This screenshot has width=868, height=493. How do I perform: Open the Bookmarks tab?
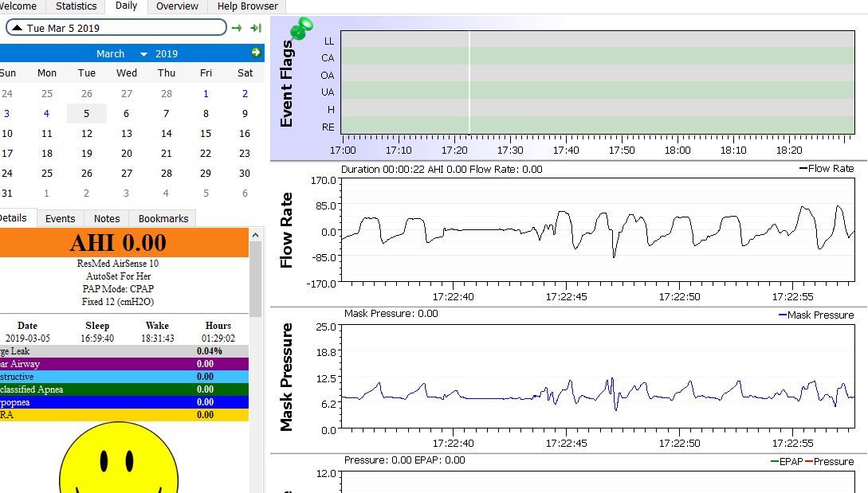point(163,218)
